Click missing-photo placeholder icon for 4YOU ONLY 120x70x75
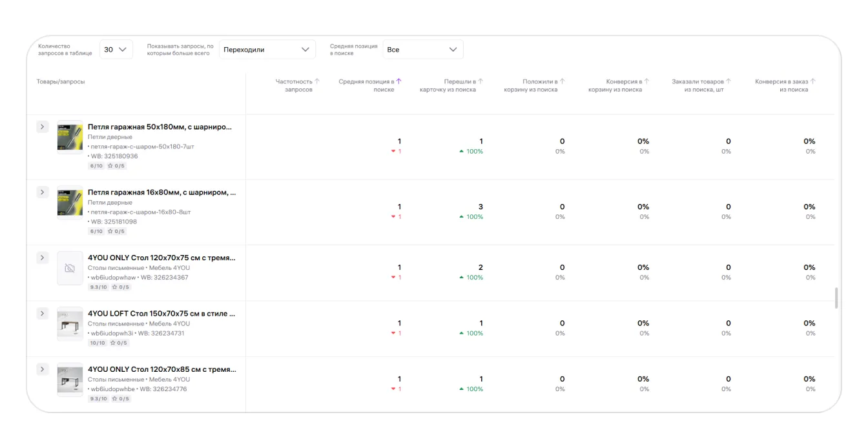Image resolution: width=868 pixels, height=448 pixels. (x=70, y=268)
